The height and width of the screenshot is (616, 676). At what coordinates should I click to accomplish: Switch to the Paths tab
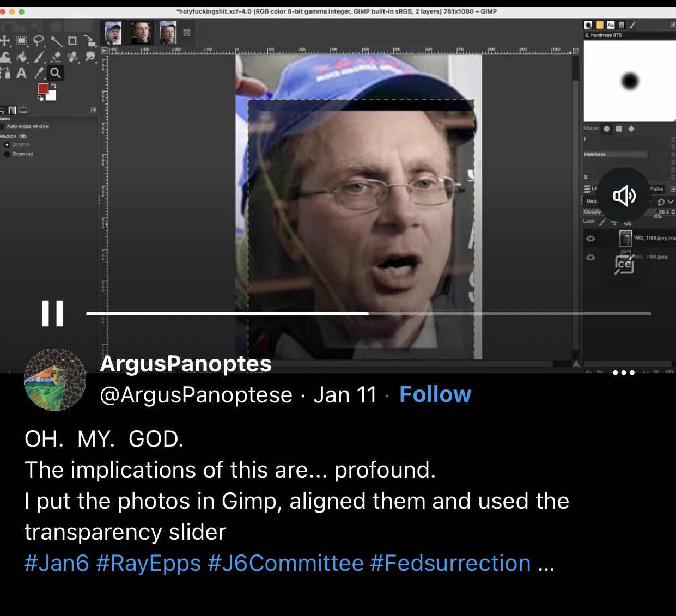point(656,189)
